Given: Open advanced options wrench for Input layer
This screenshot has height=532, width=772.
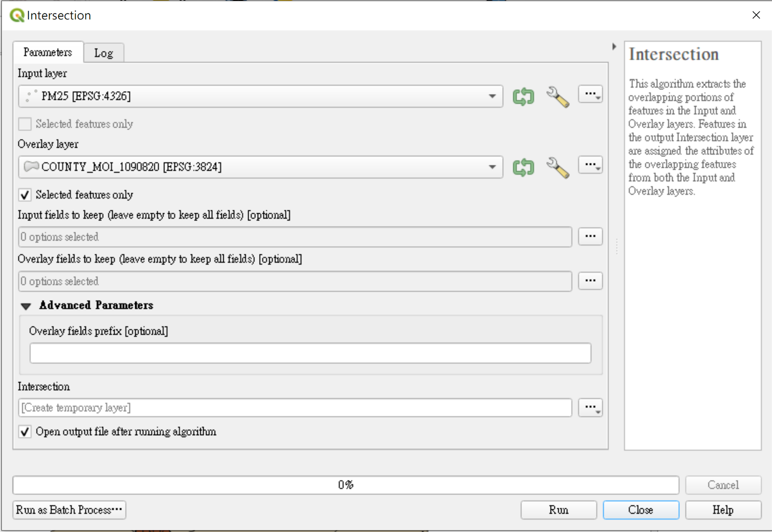Looking at the screenshot, I should tap(557, 96).
